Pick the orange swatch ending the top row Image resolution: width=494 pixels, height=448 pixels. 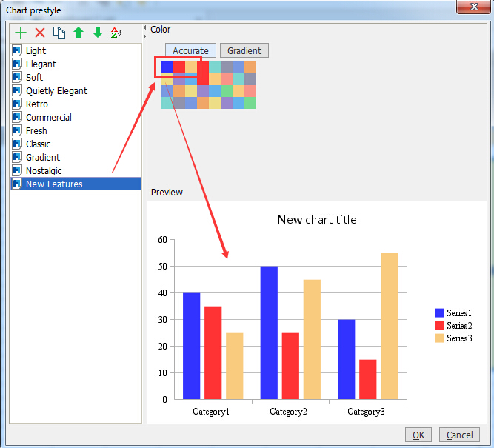tap(250, 67)
